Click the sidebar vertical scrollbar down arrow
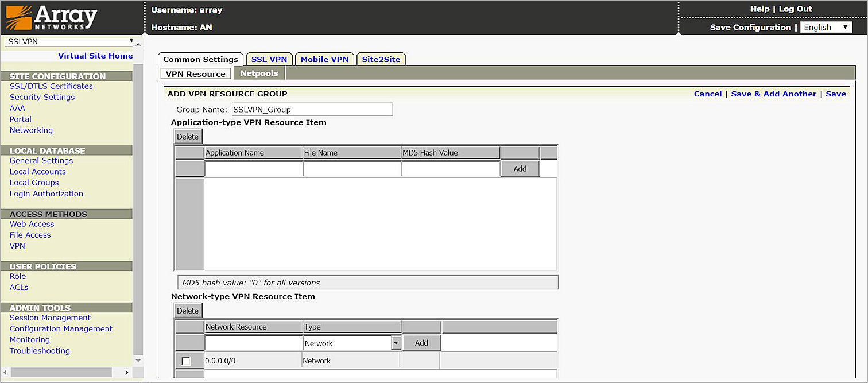The width and height of the screenshot is (868, 383). (x=138, y=361)
